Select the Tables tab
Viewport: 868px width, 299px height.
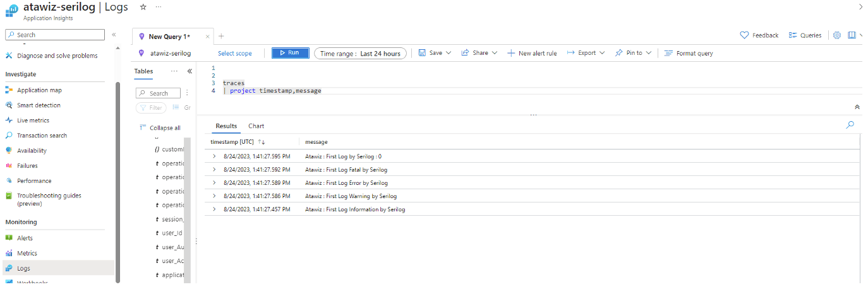tap(143, 71)
